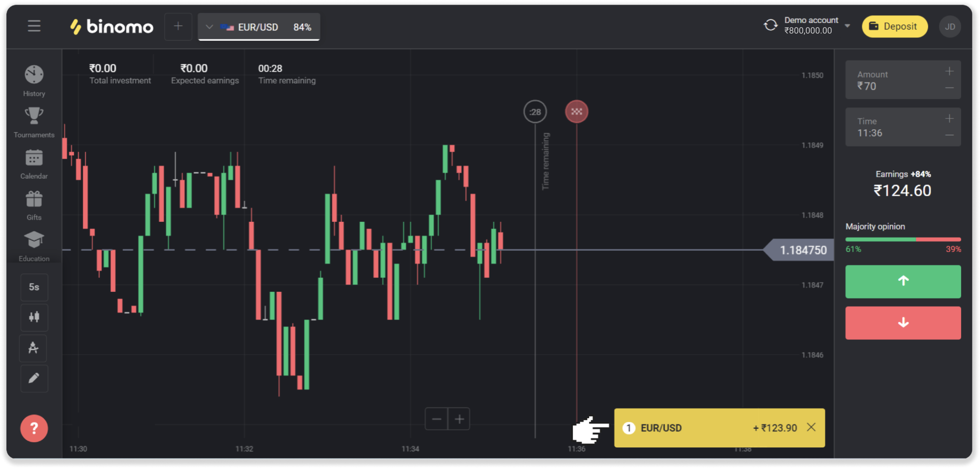Open the economic Calendar
The height and width of the screenshot is (469, 980).
34,164
